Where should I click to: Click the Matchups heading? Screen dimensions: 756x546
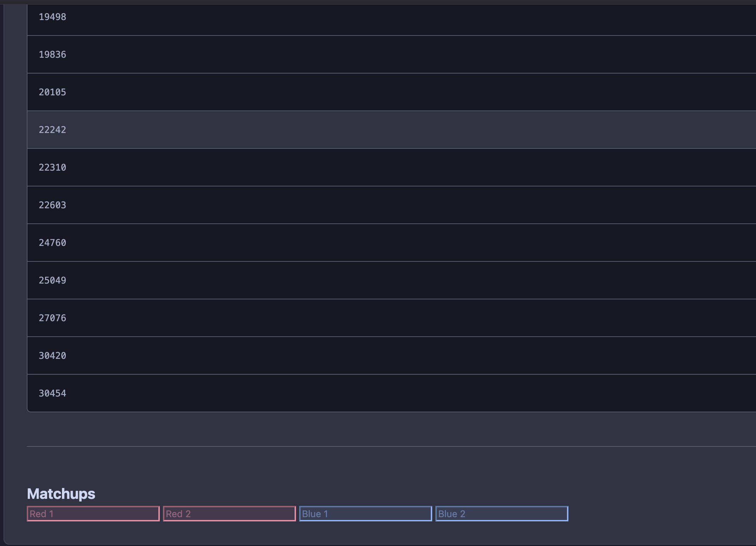(x=61, y=494)
